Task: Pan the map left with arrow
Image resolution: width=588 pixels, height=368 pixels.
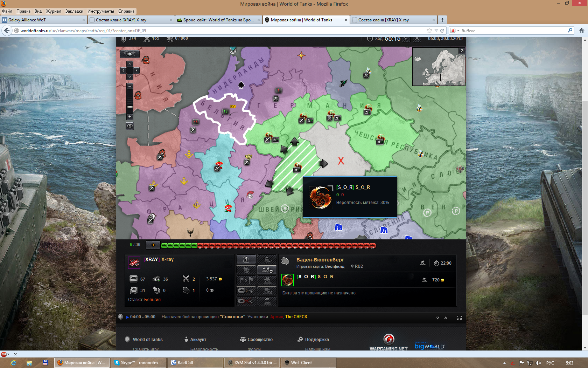Action: click(x=123, y=70)
